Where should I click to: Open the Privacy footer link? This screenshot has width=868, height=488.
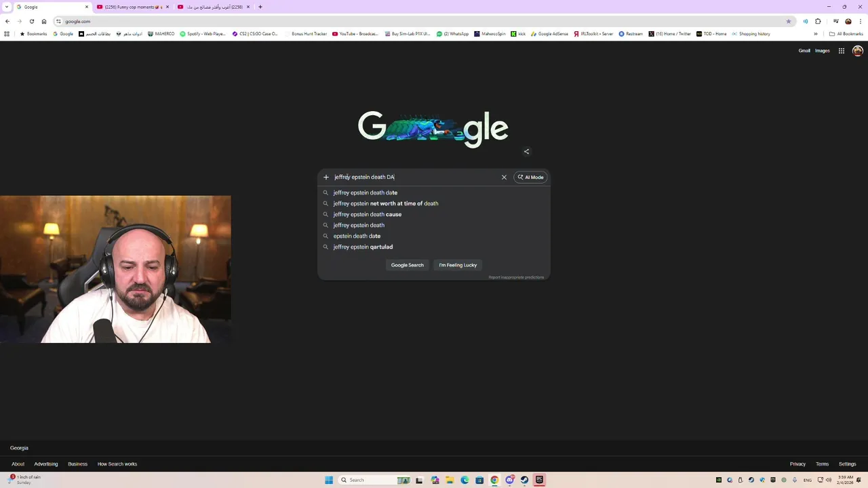797,464
